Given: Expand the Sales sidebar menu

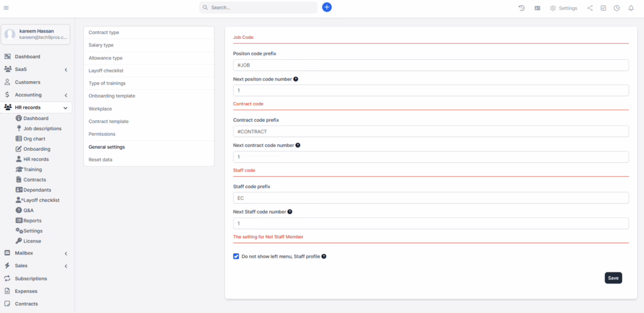Looking at the screenshot, I should click(x=65, y=266).
